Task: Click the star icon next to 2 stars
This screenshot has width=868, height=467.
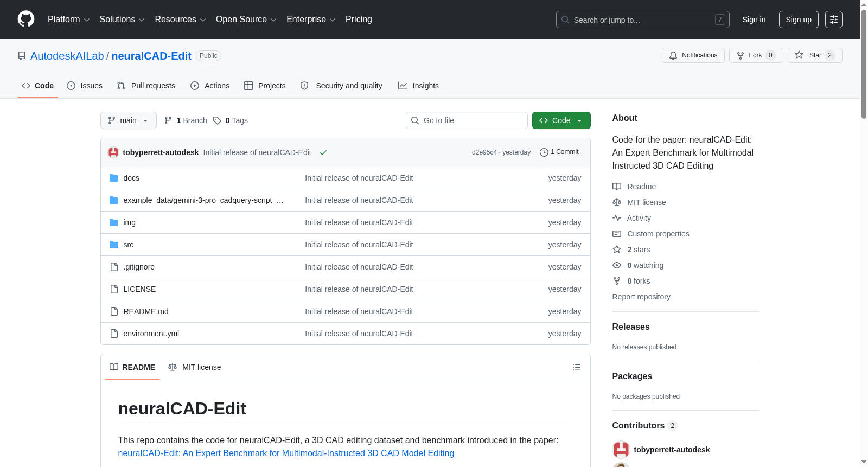Action: 617,250
